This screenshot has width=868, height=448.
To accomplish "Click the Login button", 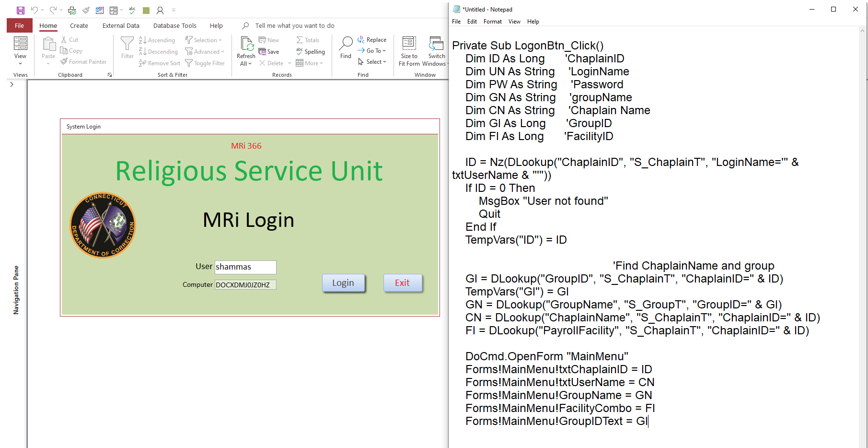I will pos(343,283).
